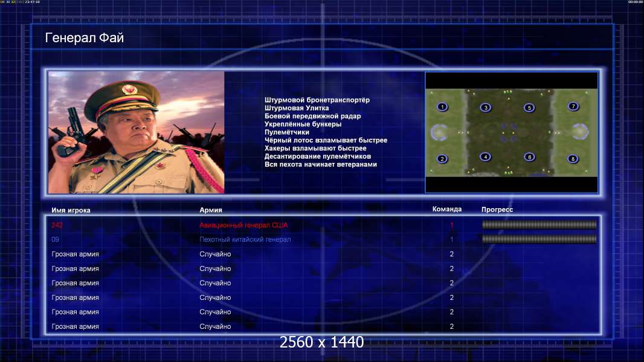
Task: Click the line 'Укреплённые бункеры'
Action: (x=303, y=124)
